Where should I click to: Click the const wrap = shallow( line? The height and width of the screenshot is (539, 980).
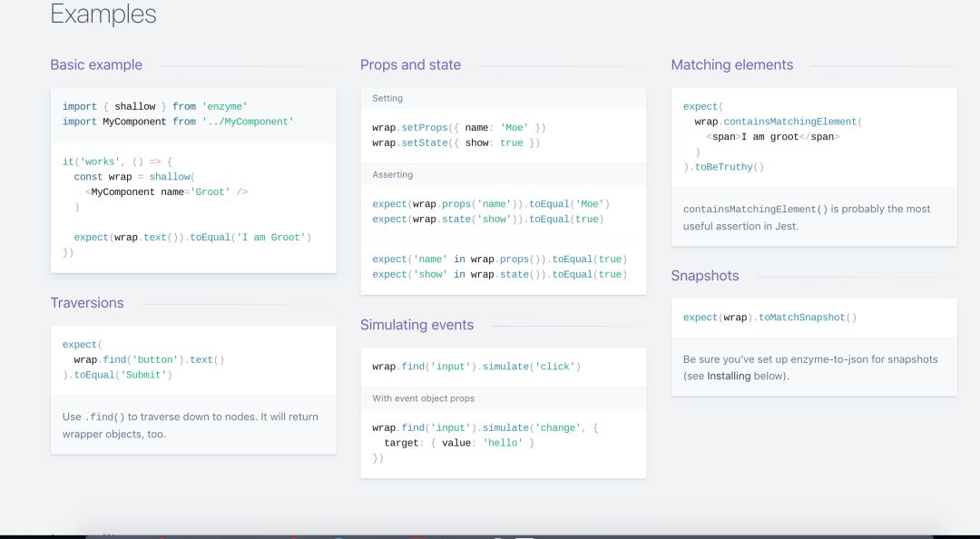pyautogui.click(x=134, y=177)
